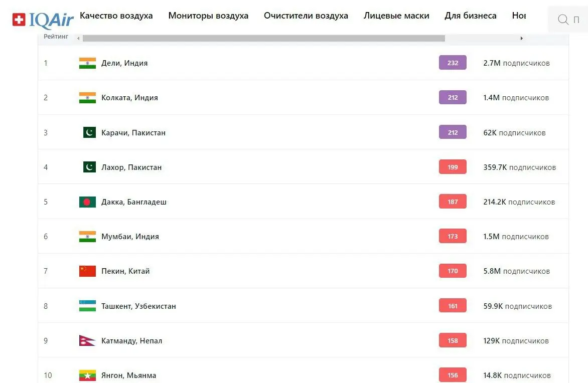
Task: Click the scrollbar left arrow
Action: (x=78, y=39)
